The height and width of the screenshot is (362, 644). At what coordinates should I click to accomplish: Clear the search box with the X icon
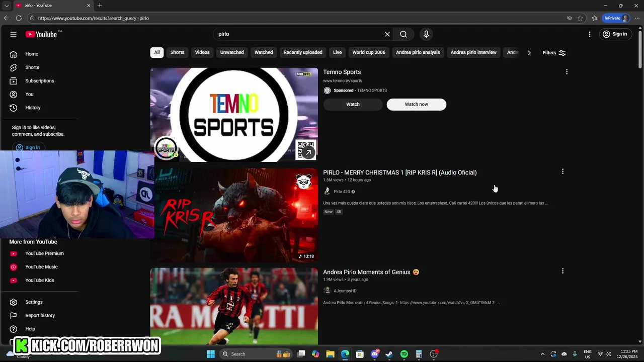387,34
